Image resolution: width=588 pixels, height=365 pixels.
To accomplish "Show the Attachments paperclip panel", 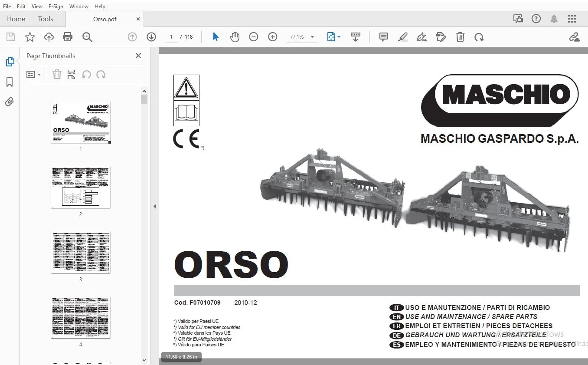I will point(10,102).
